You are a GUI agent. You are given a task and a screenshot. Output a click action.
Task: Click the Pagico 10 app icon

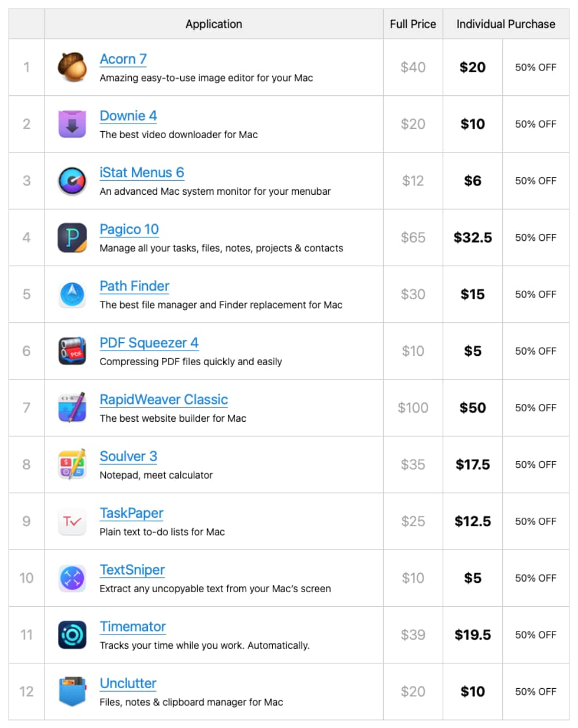(x=72, y=237)
